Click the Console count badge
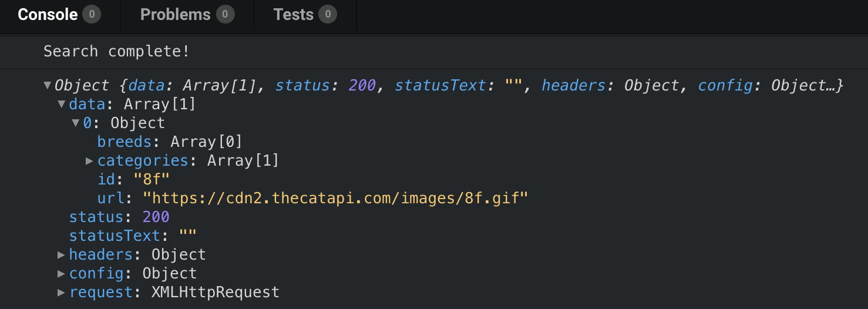This screenshot has width=868, height=309. pos(92,15)
